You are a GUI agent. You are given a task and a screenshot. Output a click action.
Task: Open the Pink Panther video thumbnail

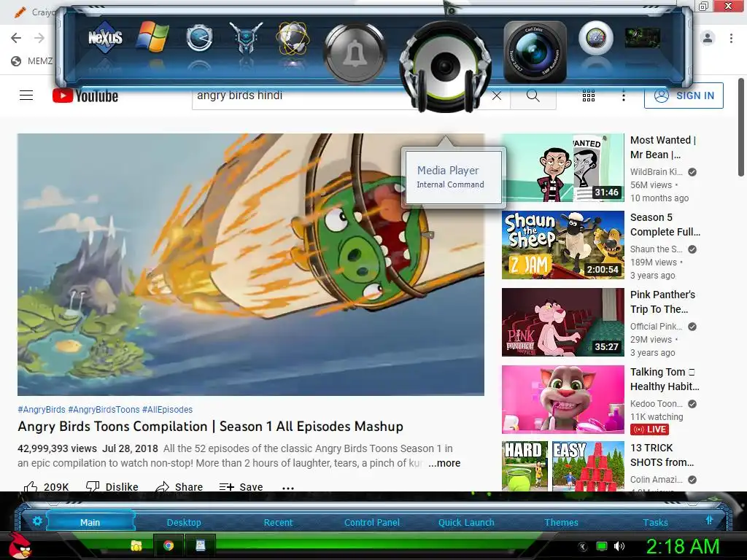pos(562,322)
